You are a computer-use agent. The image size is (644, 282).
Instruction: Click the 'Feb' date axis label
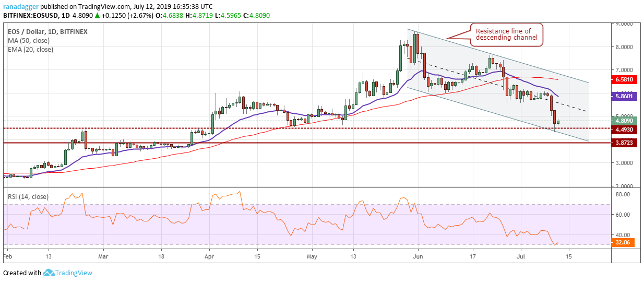coord(8,257)
